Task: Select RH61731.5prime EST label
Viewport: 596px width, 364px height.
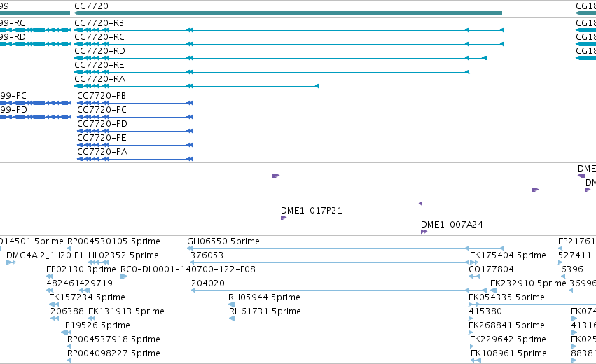Action: pos(265,311)
